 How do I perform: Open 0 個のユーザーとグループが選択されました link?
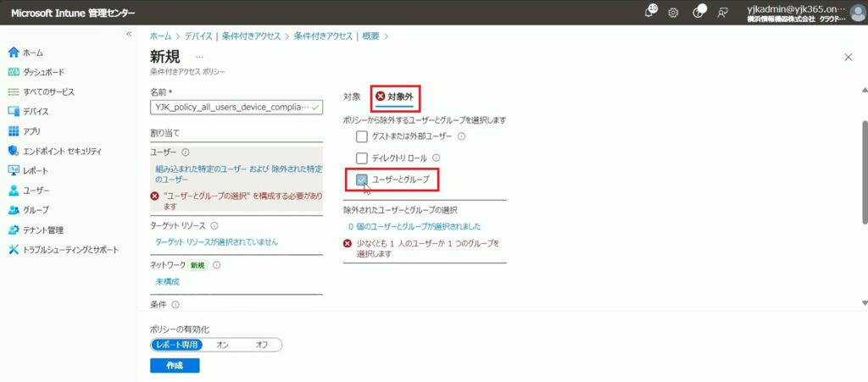tap(415, 227)
